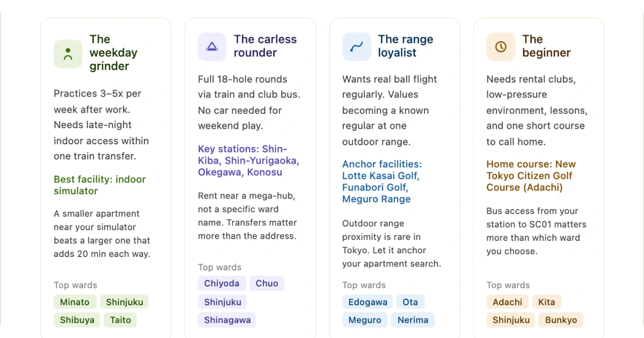
Task: Click 'The carless rounder' card heading
Action: 265,46
